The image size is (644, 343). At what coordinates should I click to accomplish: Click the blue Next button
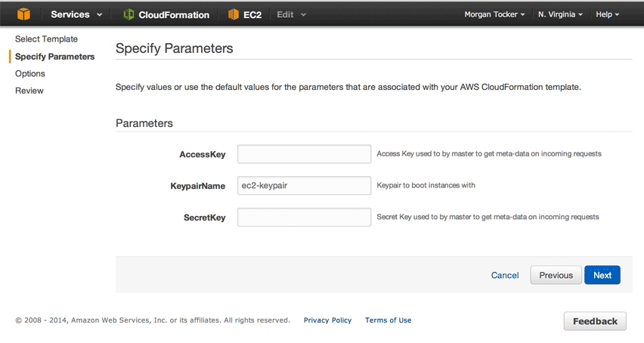point(602,275)
